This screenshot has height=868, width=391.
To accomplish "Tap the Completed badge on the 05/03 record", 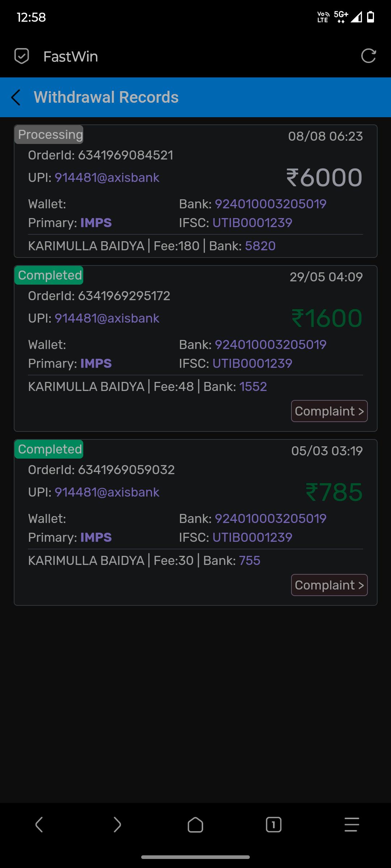I will (x=49, y=449).
